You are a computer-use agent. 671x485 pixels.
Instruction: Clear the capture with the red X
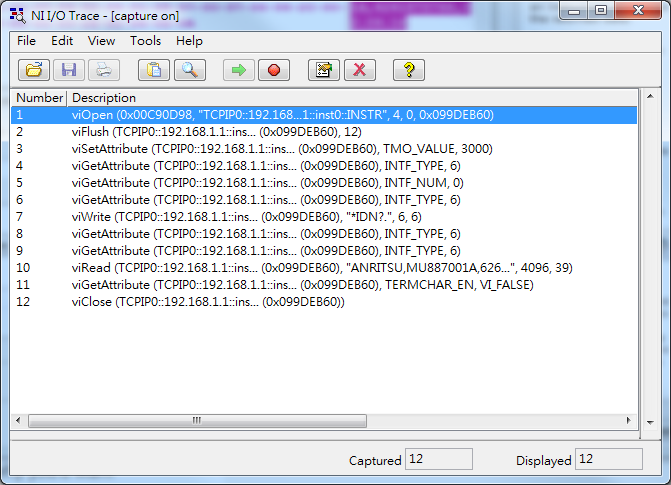coord(360,70)
